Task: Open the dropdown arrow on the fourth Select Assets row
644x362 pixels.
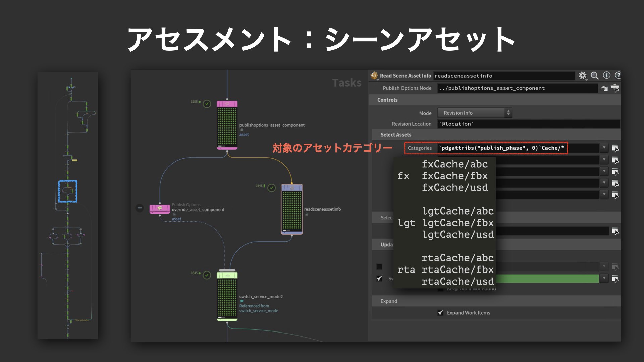Action: point(604,183)
